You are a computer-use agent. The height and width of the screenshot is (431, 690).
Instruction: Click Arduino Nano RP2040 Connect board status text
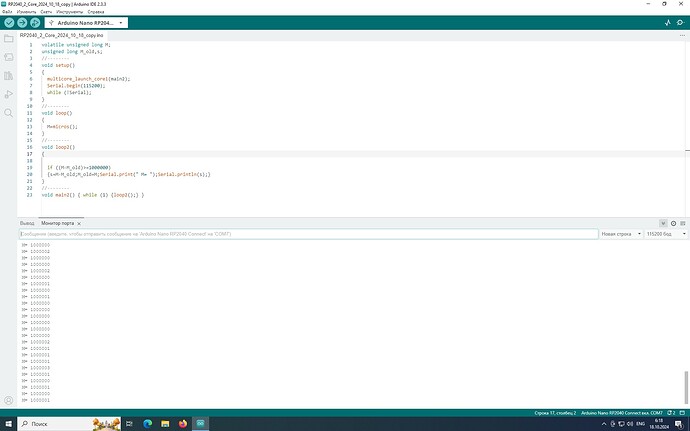[x=621, y=413]
